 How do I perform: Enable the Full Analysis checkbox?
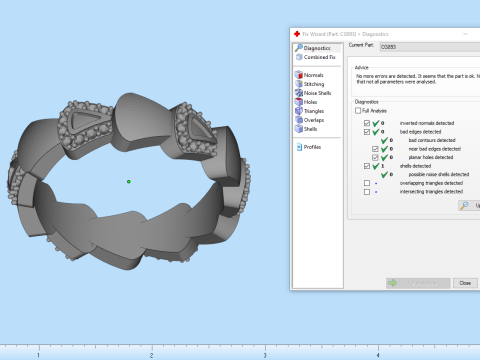coord(358,111)
